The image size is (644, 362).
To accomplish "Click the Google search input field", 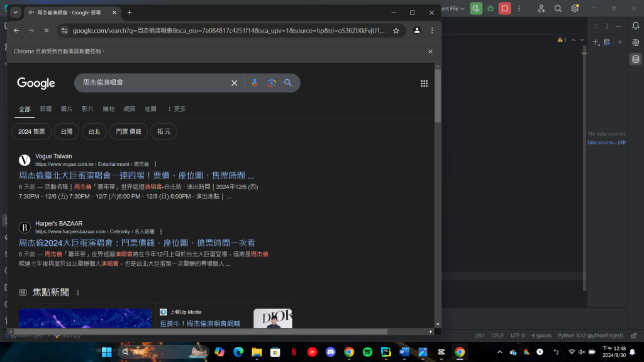I will [154, 82].
